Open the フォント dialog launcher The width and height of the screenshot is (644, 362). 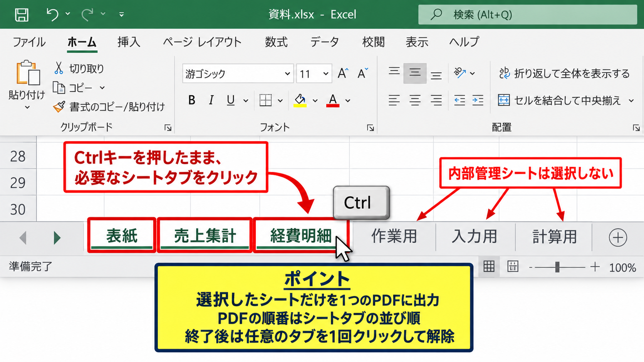371,128
